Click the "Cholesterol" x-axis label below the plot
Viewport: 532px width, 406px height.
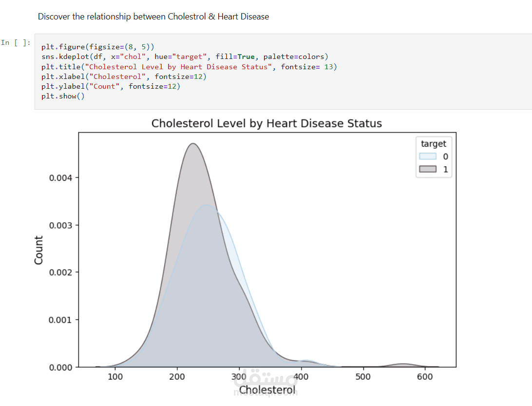click(x=267, y=390)
